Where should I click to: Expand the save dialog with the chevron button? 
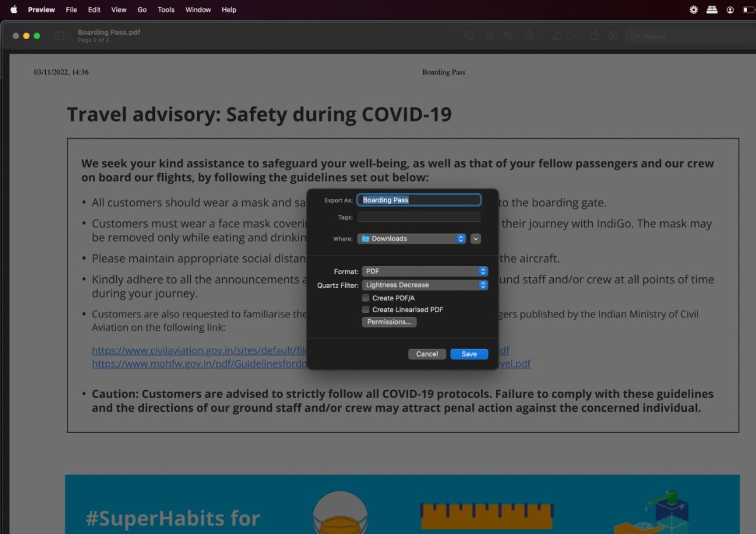point(475,239)
